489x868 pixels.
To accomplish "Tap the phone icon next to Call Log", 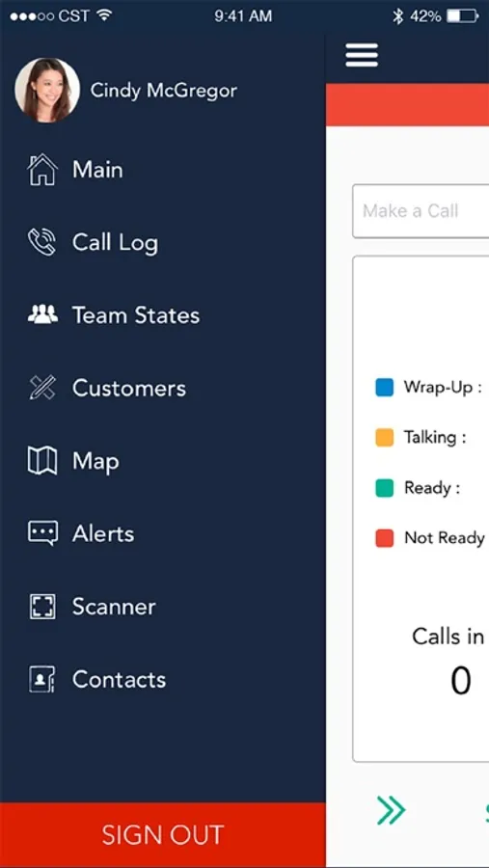I will (x=42, y=242).
